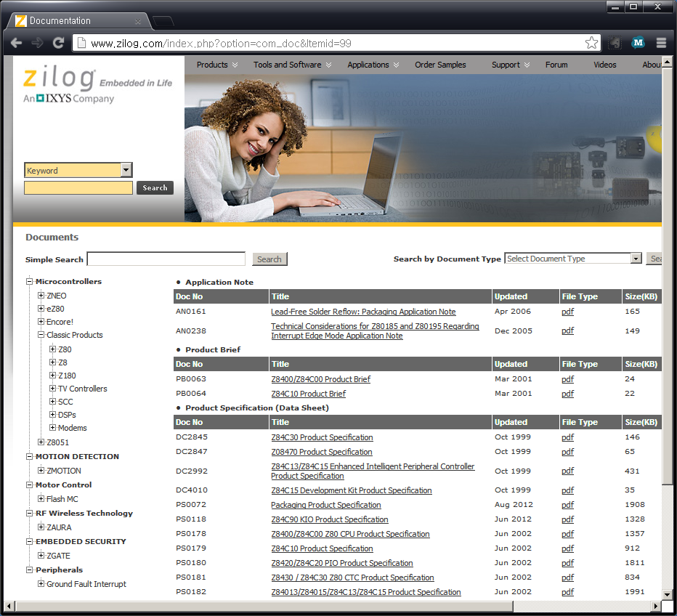677x616 pixels.
Task: Open Packaging Product Specification link
Action: tap(326, 505)
